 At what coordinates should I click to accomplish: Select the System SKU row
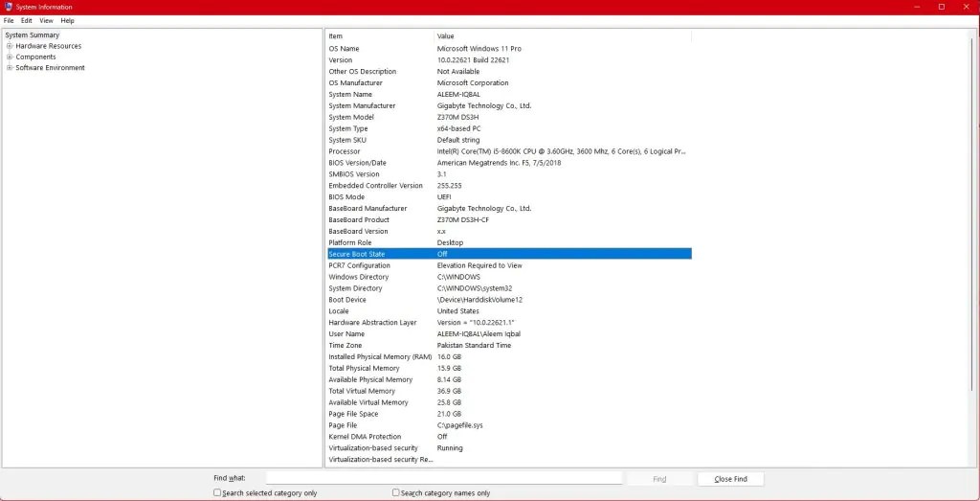click(x=509, y=140)
